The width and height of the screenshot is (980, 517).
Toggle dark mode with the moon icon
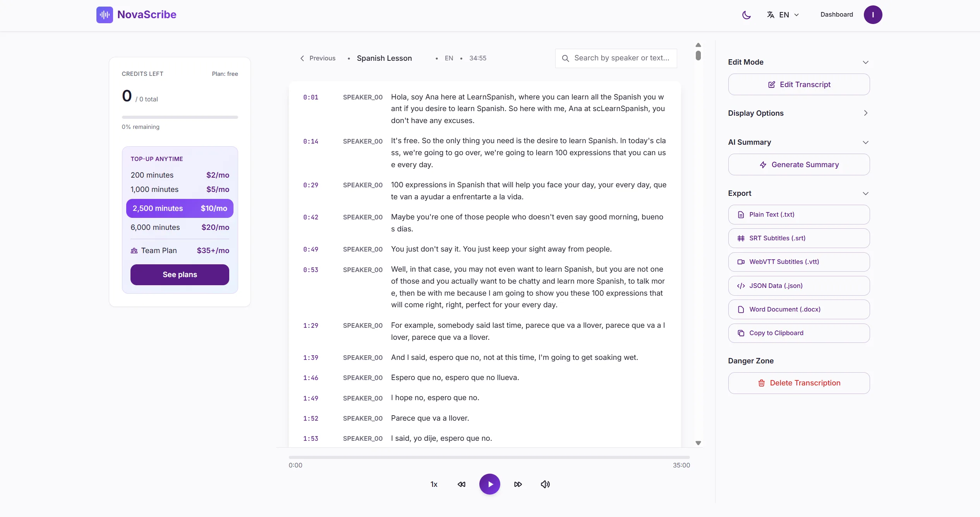coord(746,15)
